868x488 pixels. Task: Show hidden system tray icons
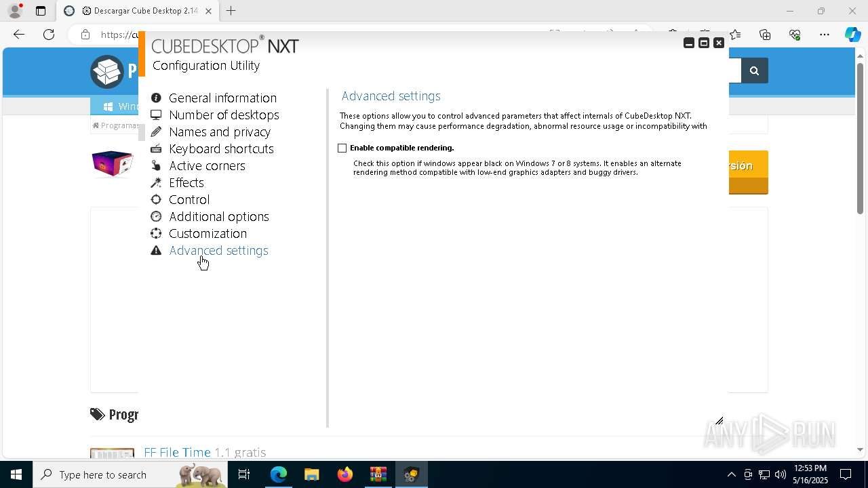point(731,474)
